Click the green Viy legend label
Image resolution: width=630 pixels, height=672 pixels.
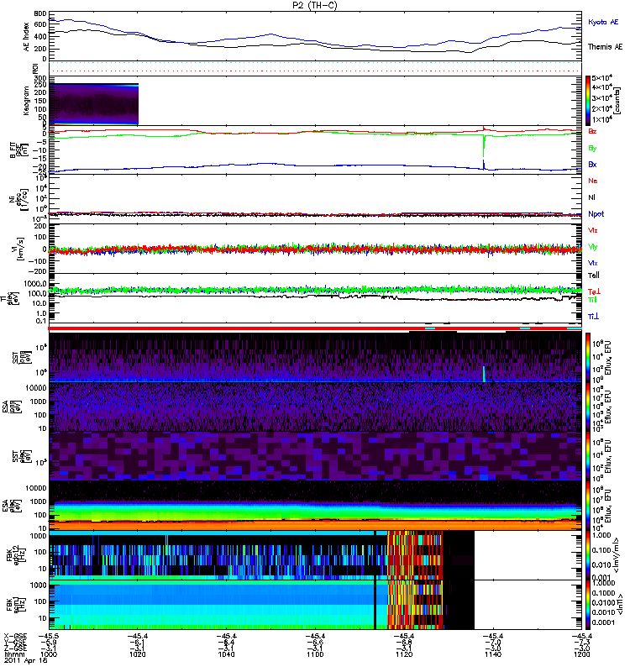point(592,247)
